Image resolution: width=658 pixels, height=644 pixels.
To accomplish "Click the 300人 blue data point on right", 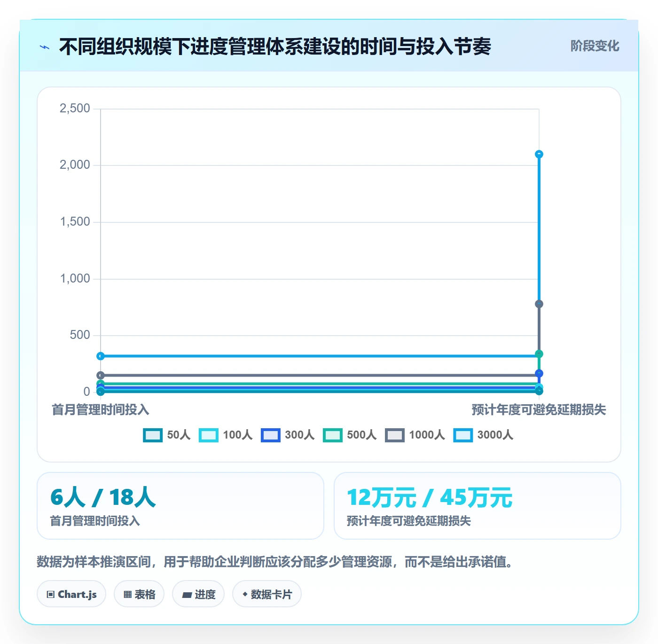I will coord(539,374).
